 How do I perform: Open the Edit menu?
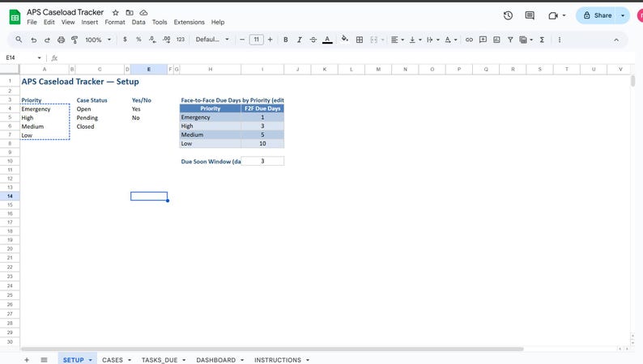pyautogui.click(x=49, y=22)
